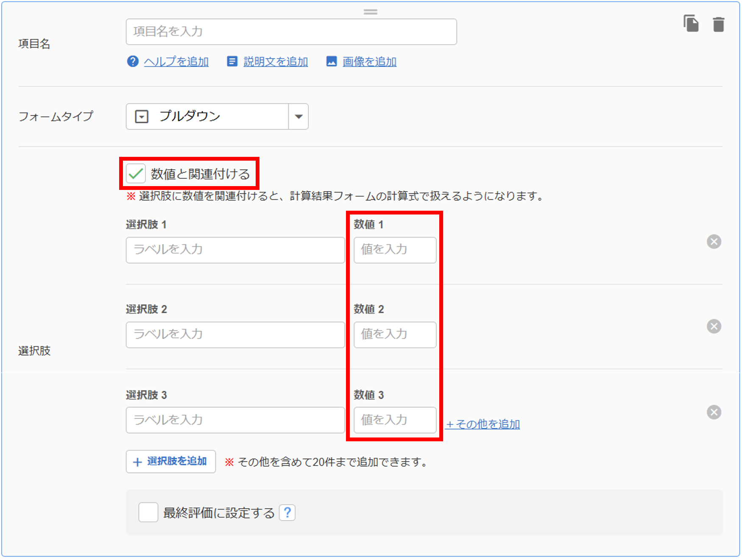The height and width of the screenshot is (560, 742).
Task: Click the help question mark beside 最終評価に設定する
Action: pyautogui.click(x=287, y=513)
